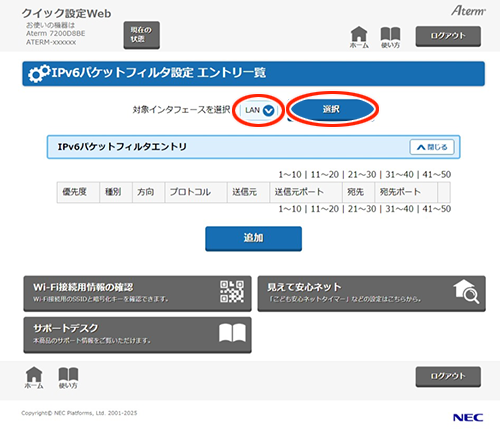
Task: Go to page 31~40 above the table
Action: (x=399, y=174)
